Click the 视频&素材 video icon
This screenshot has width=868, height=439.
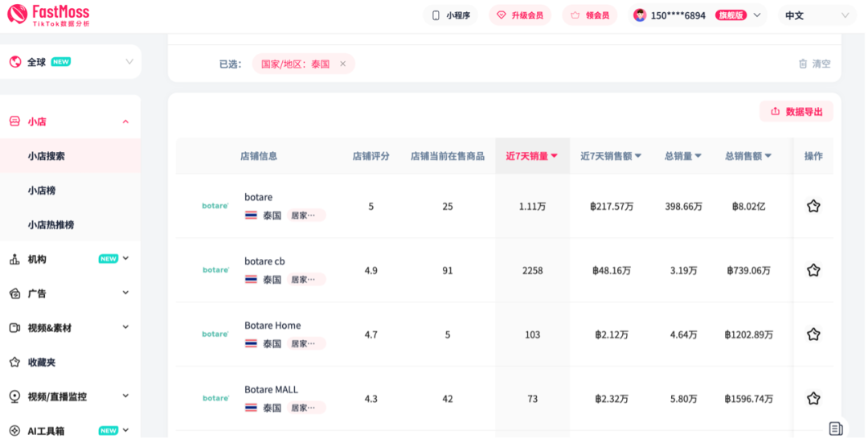(x=15, y=328)
